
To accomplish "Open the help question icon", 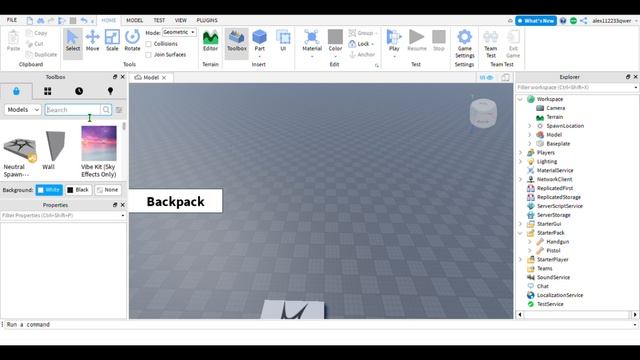I will [x=563, y=20].
